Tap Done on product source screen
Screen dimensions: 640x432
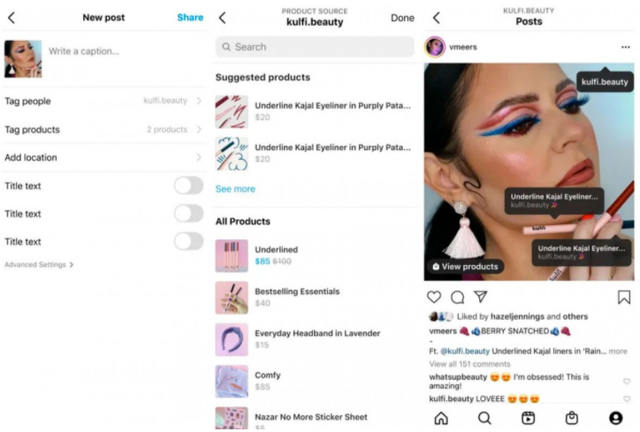(x=402, y=18)
